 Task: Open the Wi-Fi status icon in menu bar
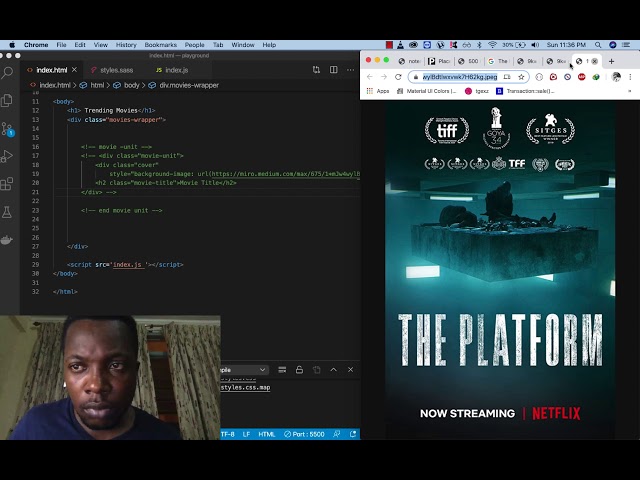coord(493,45)
